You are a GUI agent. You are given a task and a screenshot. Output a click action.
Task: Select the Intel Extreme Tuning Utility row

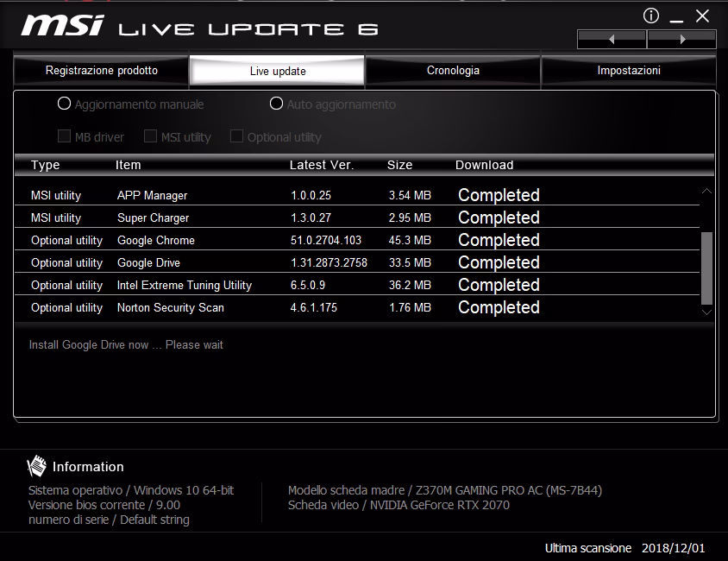pyautogui.click(x=357, y=285)
